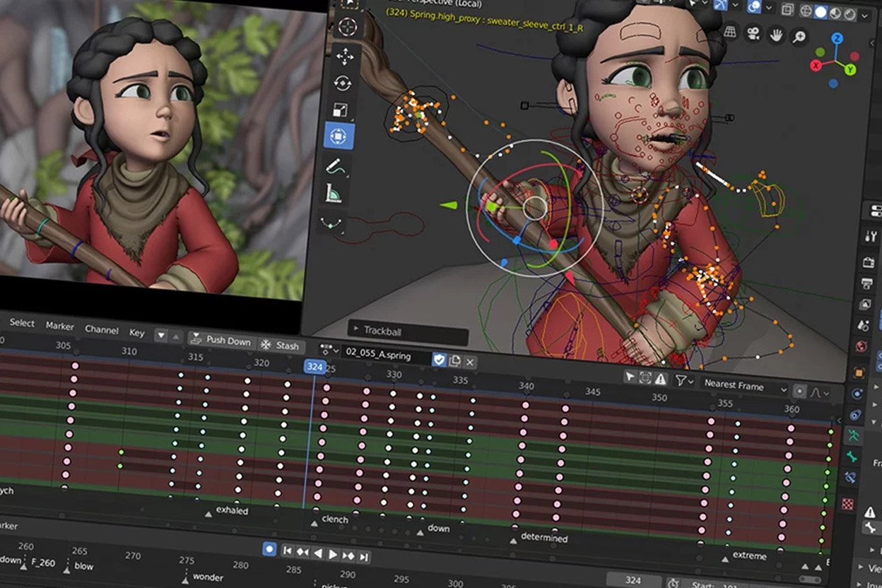Select the Scale tool
Screen dimensions: 882x588
[x=341, y=110]
